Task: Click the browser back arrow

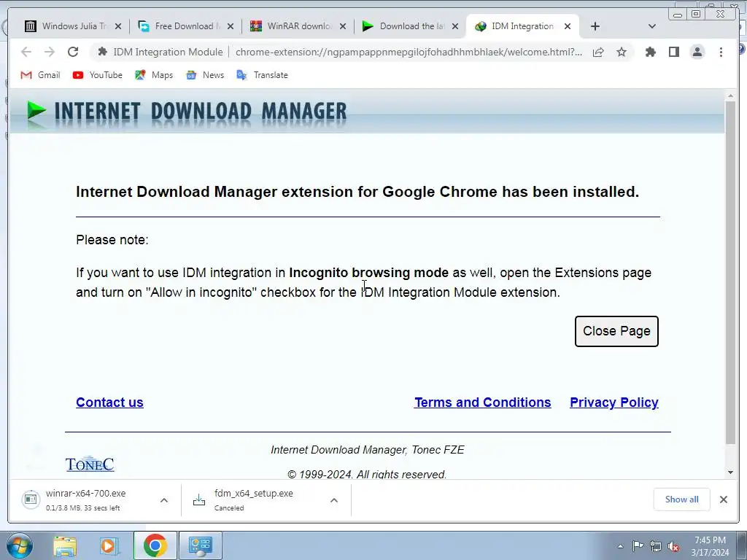Action: click(x=26, y=52)
